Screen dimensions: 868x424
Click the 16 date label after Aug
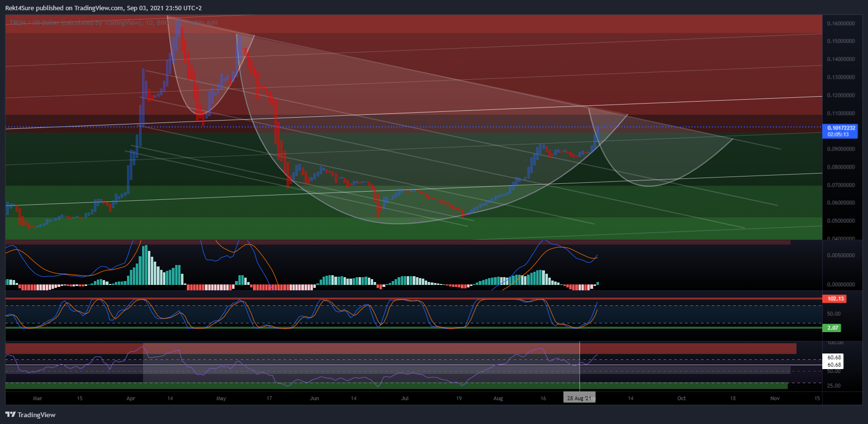tap(543, 398)
